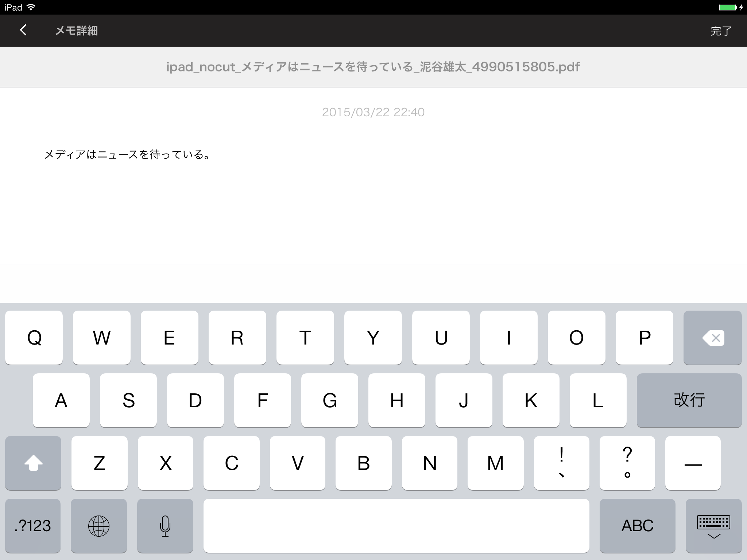
Task: Tap the E key
Action: click(x=170, y=338)
